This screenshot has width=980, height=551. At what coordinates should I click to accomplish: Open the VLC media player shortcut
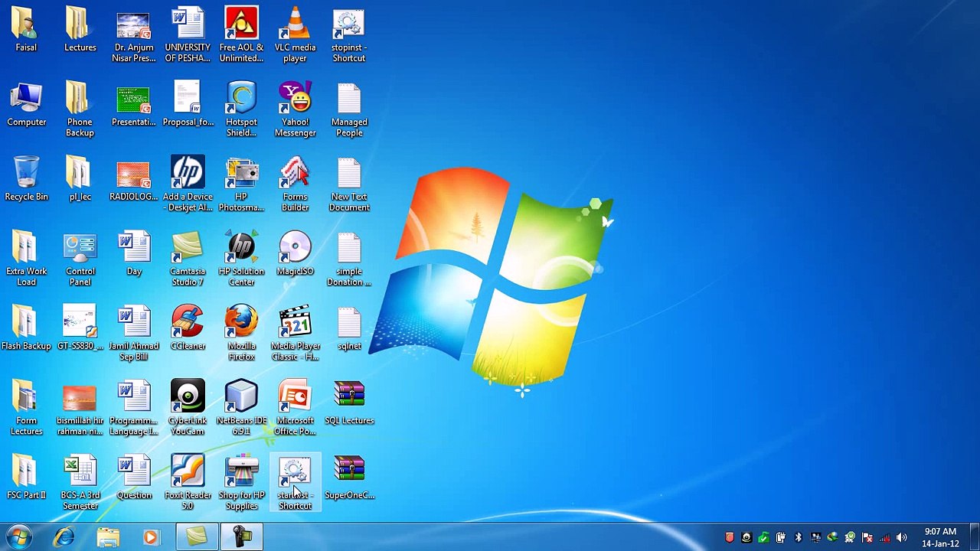click(x=295, y=35)
